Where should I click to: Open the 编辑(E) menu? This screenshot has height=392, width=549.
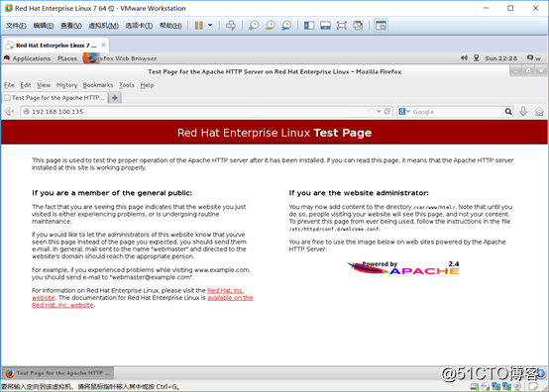[43, 26]
